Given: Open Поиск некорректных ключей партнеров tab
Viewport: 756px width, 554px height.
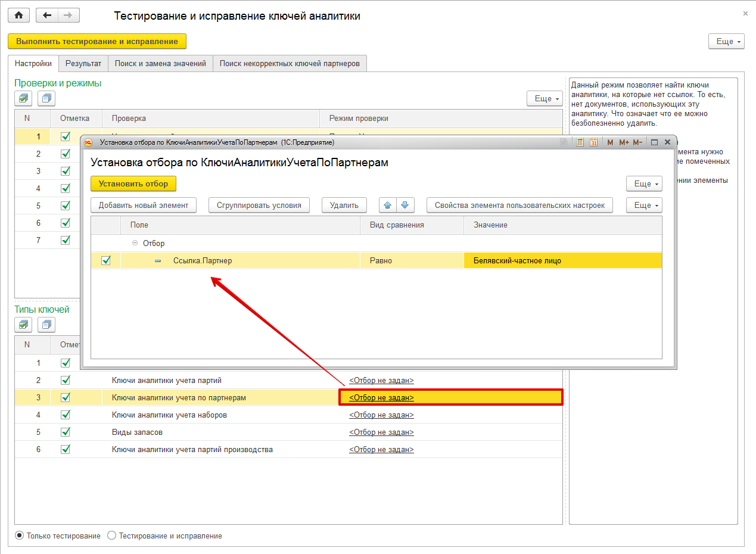Looking at the screenshot, I should (x=290, y=63).
